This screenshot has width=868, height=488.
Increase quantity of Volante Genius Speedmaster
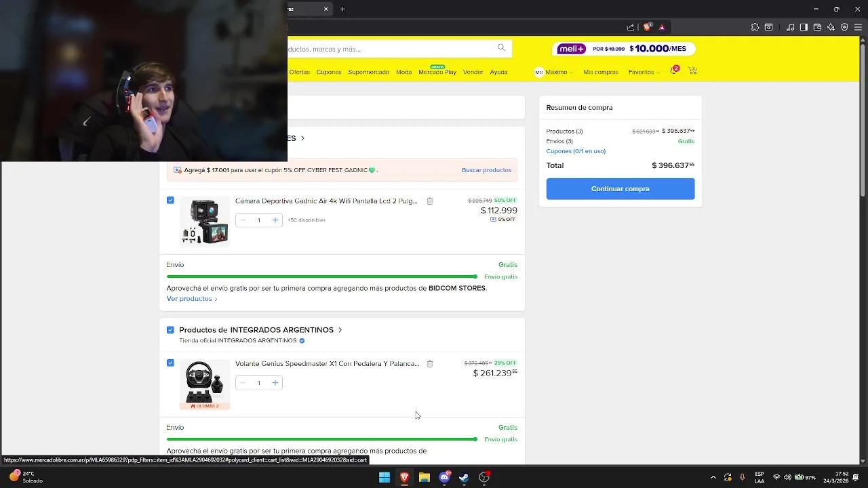click(275, 382)
